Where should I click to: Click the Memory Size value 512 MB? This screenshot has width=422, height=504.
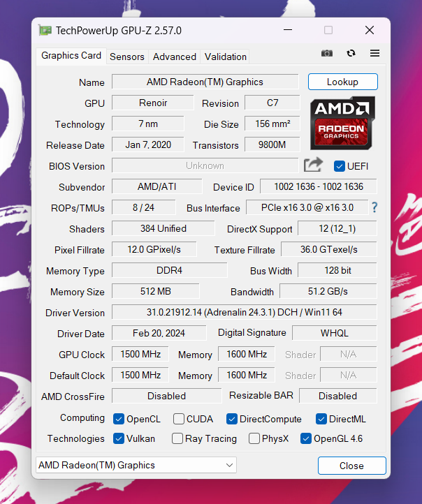(x=155, y=291)
